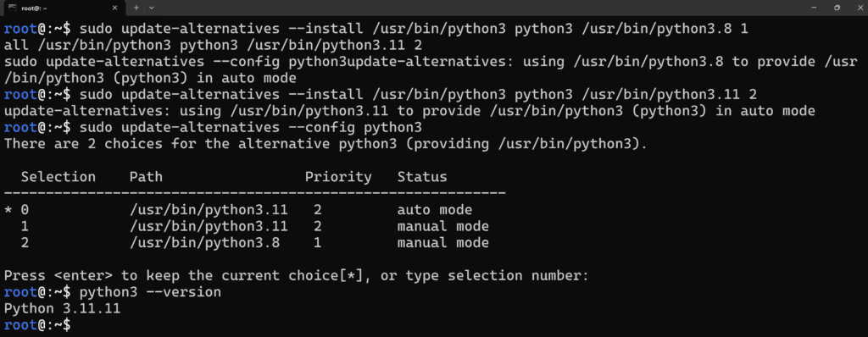Close the root@: ~ tab
This screenshot has height=337, width=868.
tap(115, 8)
